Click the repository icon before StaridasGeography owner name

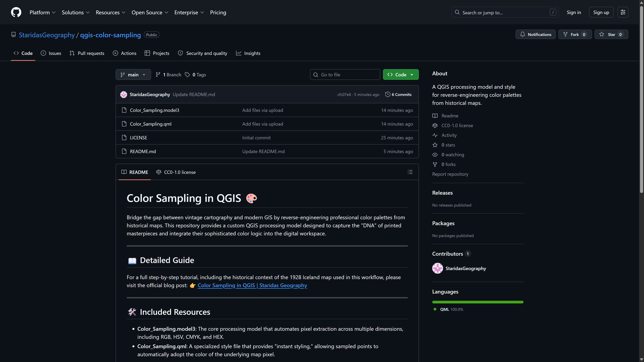pyautogui.click(x=13, y=35)
